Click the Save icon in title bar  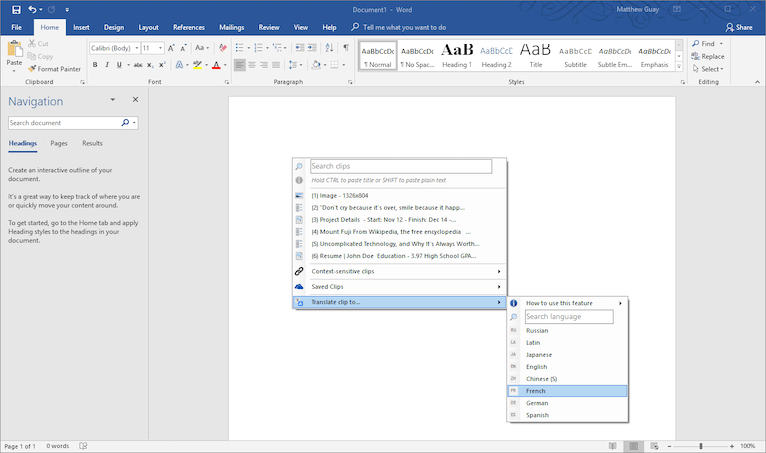pos(15,9)
